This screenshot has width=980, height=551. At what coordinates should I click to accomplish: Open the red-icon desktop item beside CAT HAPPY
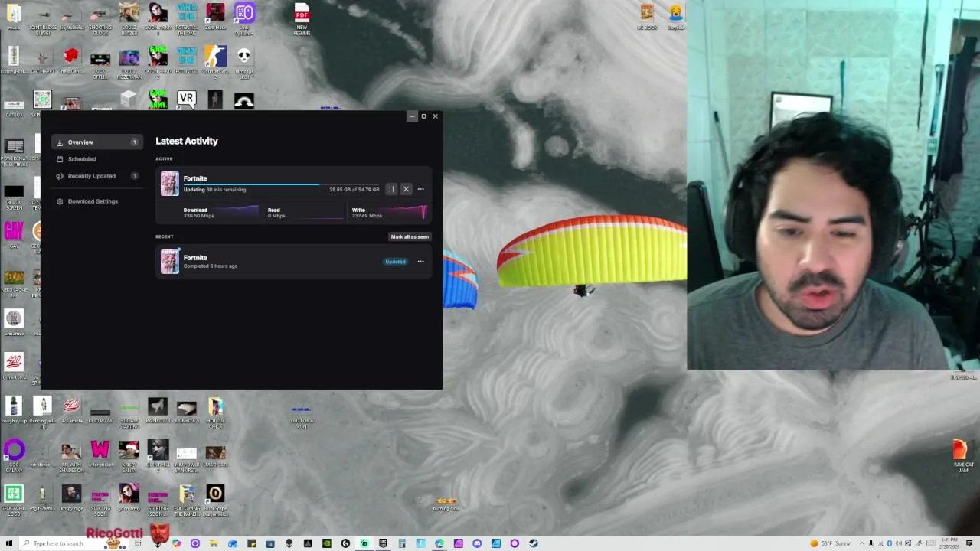pyautogui.click(x=71, y=60)
